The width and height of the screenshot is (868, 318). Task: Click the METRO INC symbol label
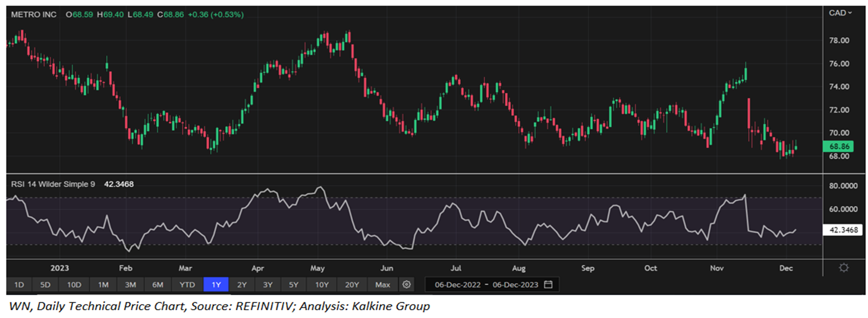(33, 14)
